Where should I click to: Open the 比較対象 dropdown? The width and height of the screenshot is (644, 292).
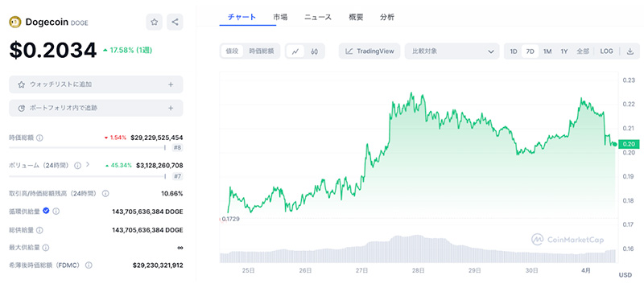[x=452, y=51]
